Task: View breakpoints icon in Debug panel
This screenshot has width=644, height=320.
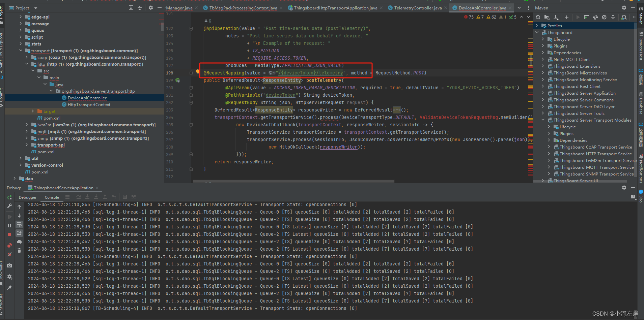Action: pos(9,246)
